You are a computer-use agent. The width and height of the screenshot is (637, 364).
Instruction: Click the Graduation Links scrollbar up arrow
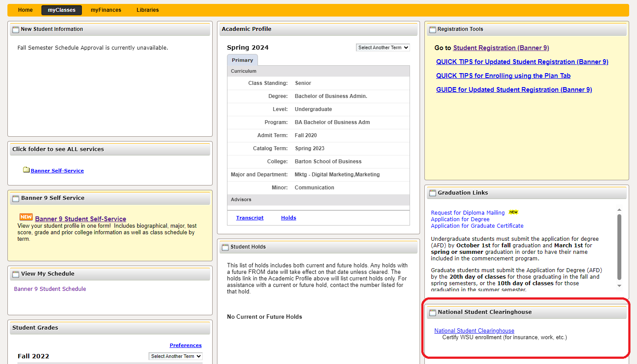click(619, 210)
